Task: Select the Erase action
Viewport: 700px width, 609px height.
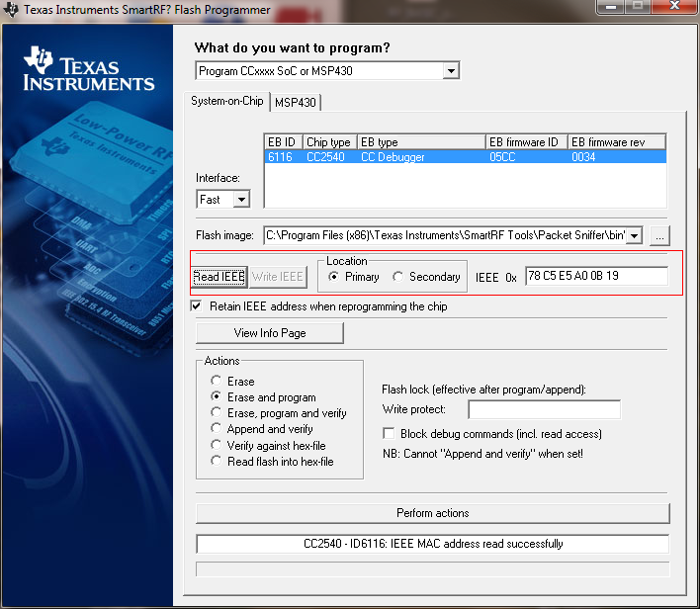Action: tap(217, 381)
